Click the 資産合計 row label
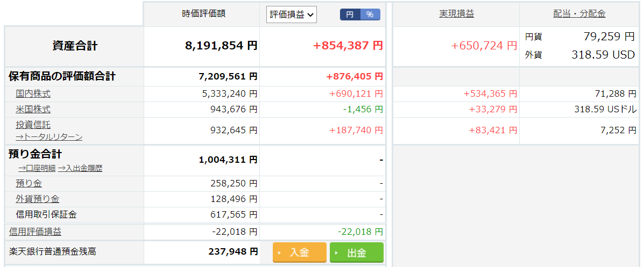The height and width of the screenshot is (267, 644). pyautogui.click(x=75, y=46)
